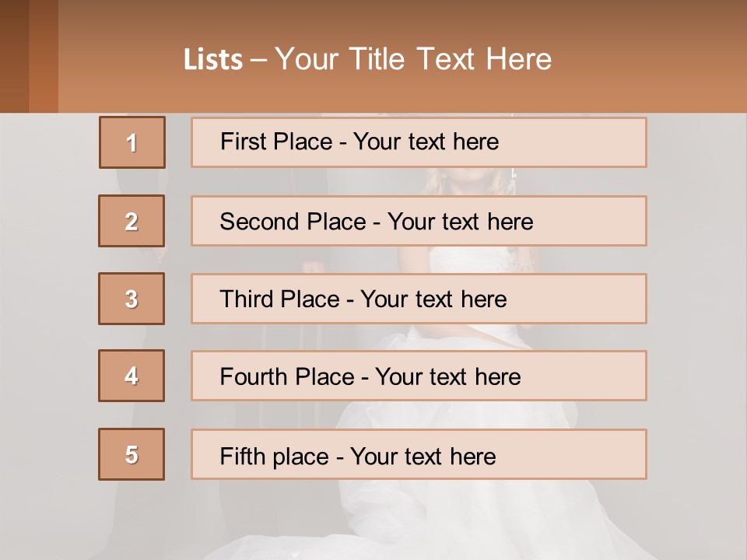Click the bride's white dress at the slide bottom
The image size is (747, 560).
click(436, 513)
